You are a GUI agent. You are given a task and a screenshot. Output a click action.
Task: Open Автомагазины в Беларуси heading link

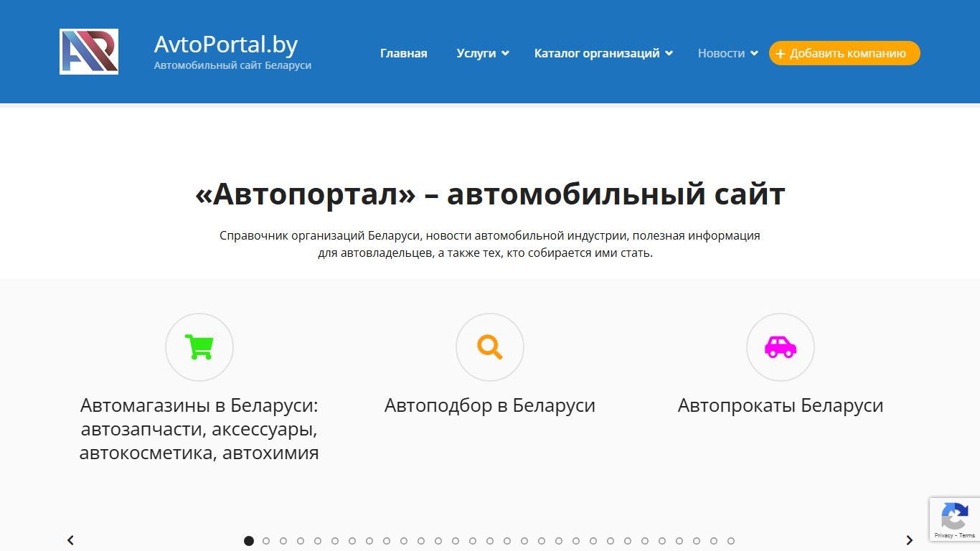[x=199, y=429]
